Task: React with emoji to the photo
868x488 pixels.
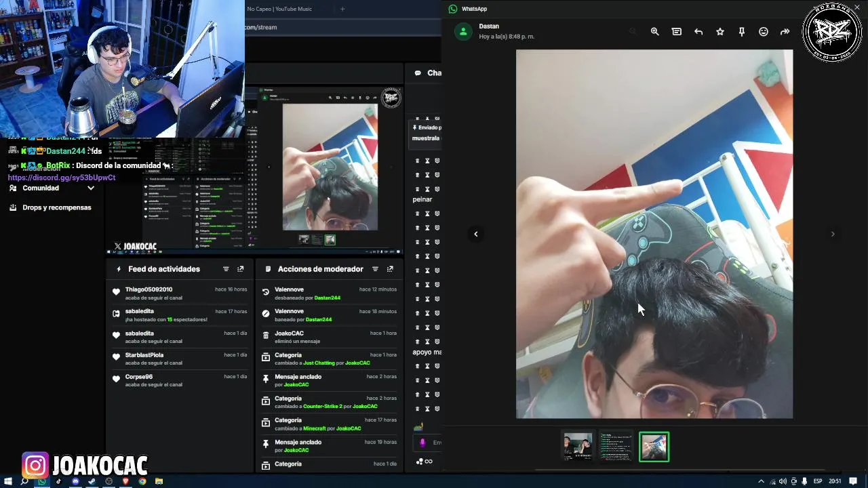Action: pyautogui.click(x=764, y=32)
